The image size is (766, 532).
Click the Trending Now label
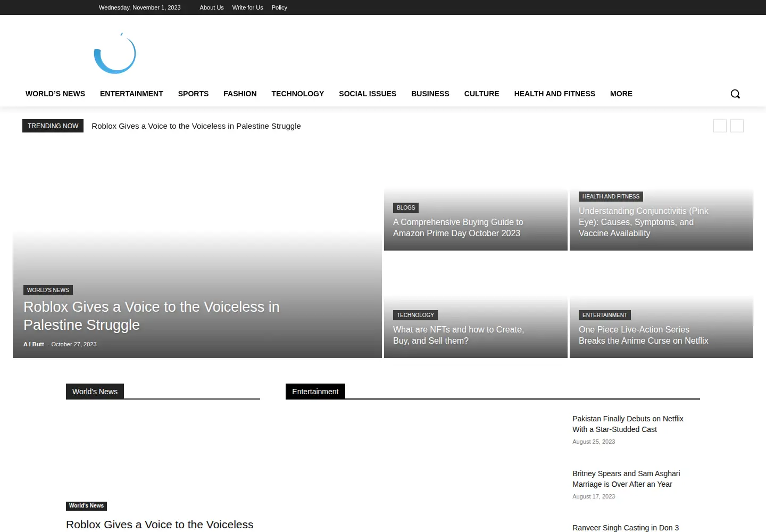pyautogui.click(x=53, y=126)
